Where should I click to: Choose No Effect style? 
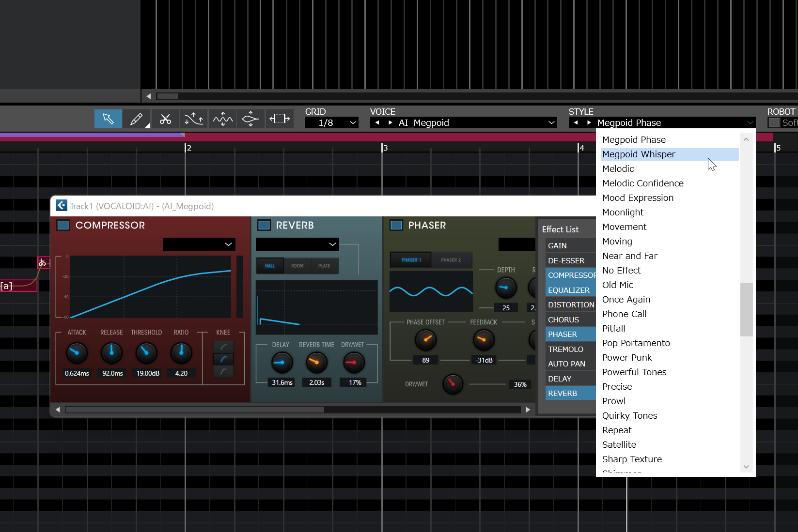point(670,271)
